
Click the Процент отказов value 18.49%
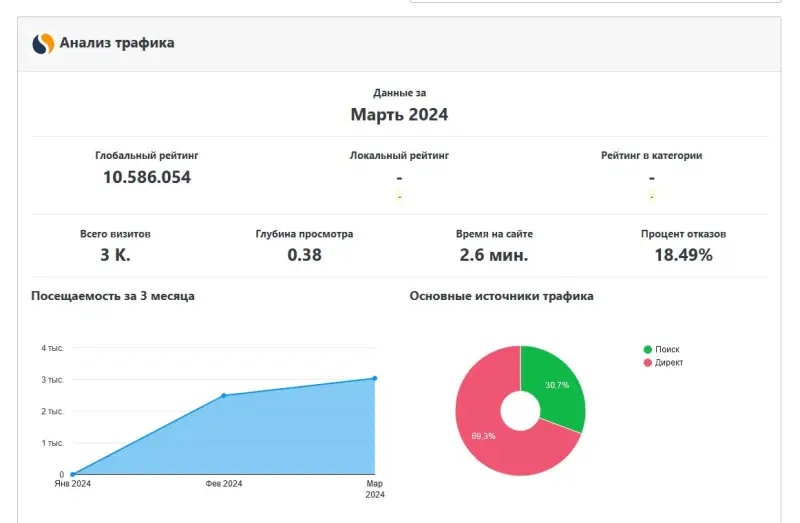tap(683, 254)
